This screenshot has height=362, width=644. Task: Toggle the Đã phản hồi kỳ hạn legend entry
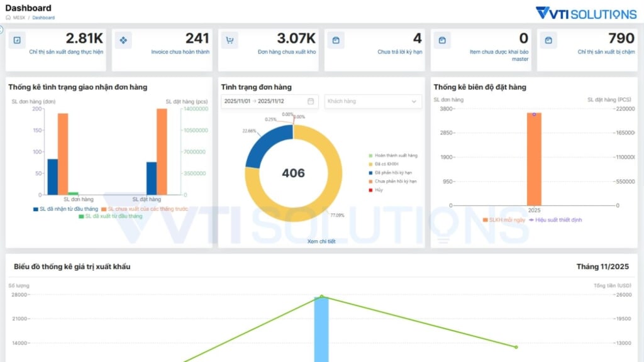click(390, 173)
